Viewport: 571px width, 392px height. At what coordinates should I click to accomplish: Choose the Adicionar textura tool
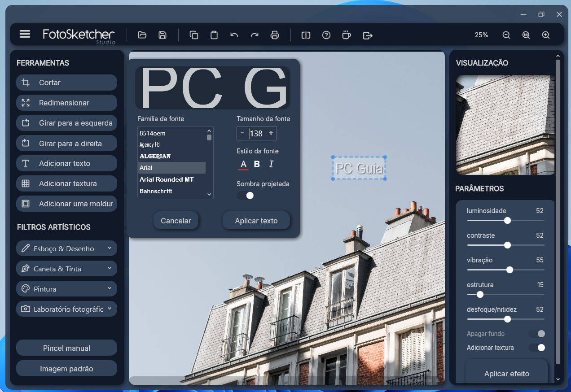(x=66, y=183)
